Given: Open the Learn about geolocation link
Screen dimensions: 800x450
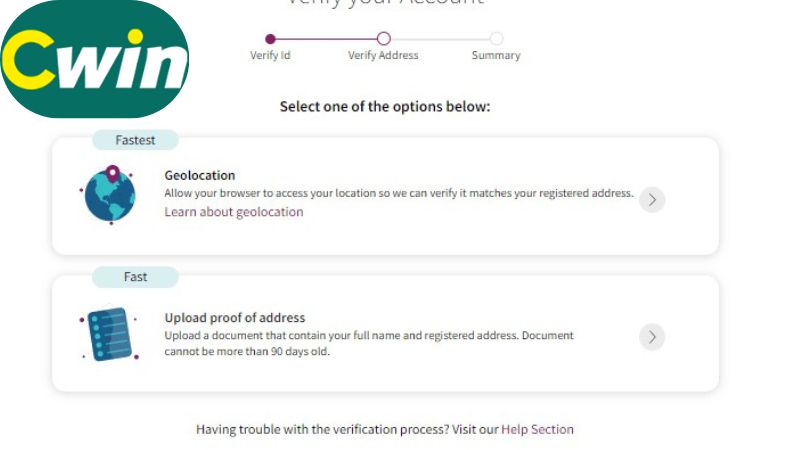Looking at the screenshot, I should [234, 212].
